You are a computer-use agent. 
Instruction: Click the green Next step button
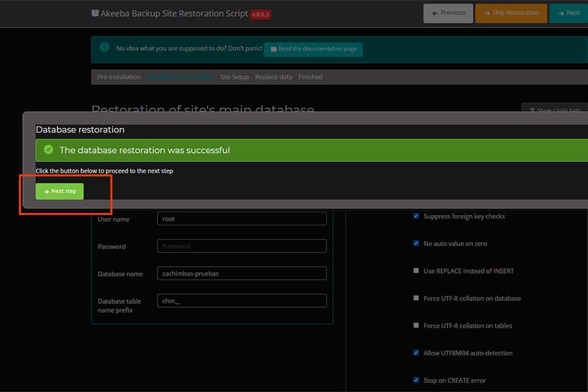tap(59, 191)
